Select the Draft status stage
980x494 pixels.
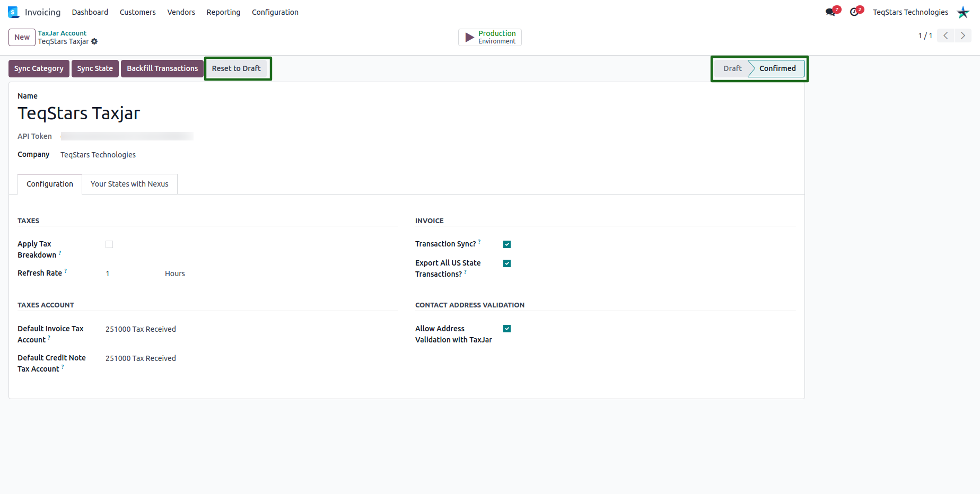(732, 68)
